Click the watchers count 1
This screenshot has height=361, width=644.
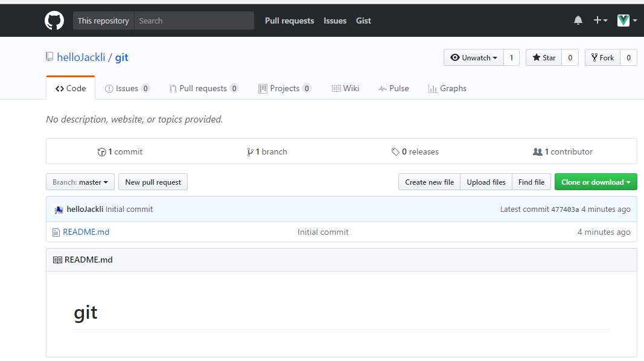pyautogui.click(x=511, y=57)
